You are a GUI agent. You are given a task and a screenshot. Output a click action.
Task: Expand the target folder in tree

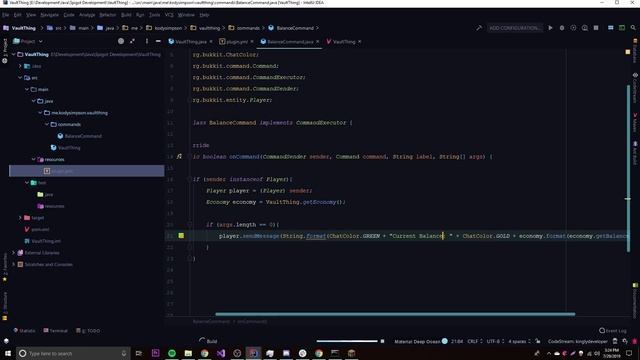click(x=20, y=218)
